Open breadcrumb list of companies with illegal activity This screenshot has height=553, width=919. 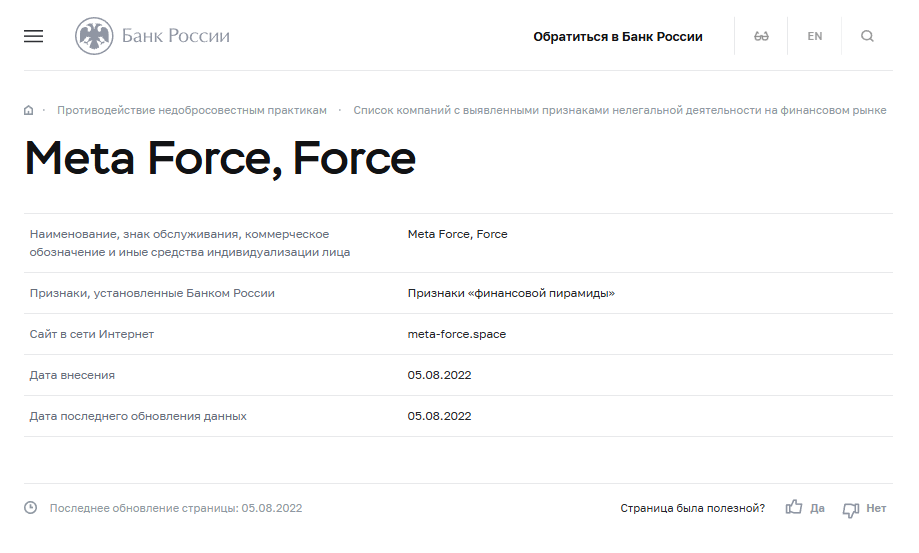point(619,110)
